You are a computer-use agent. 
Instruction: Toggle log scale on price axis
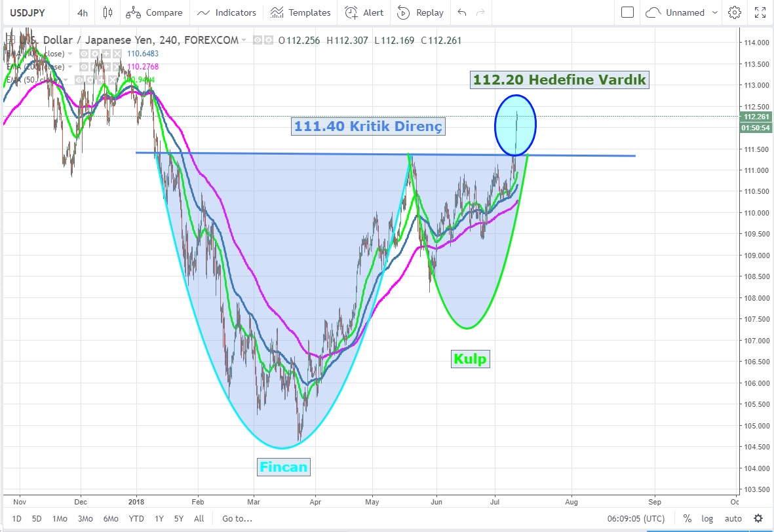708,518
